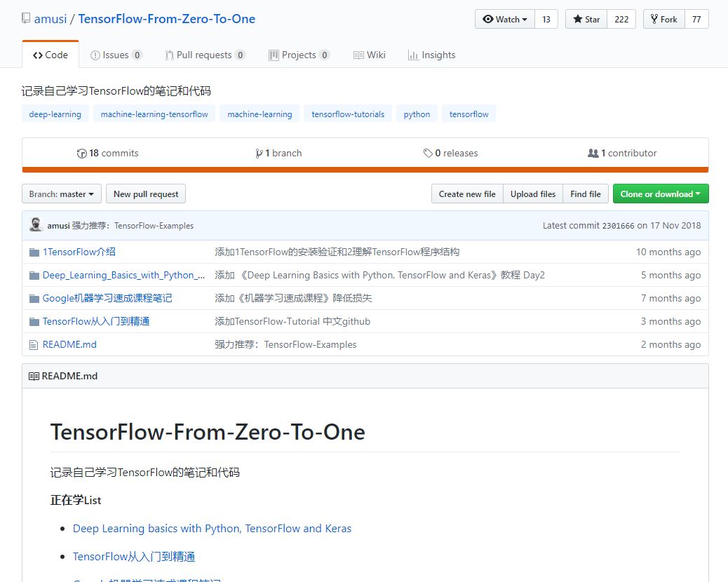Open the Branch: master dropdown
Image resolution: width=728 pixels, height=582 pixels.
coord(62,194)
